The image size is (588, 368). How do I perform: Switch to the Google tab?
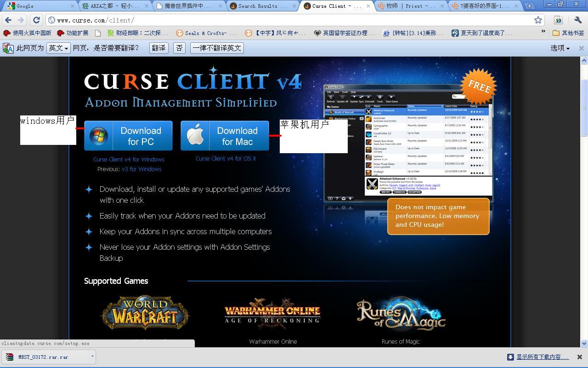tap(39, 6)
